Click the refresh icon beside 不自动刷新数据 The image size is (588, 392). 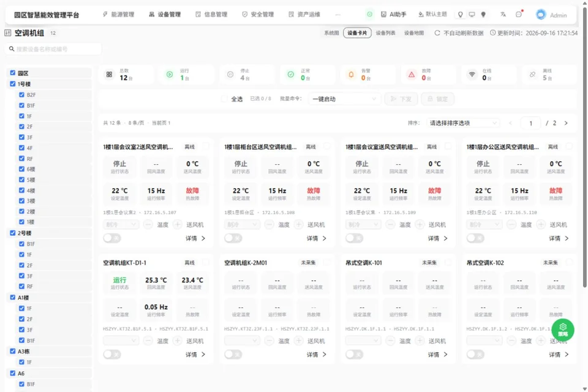click(437, 33)
